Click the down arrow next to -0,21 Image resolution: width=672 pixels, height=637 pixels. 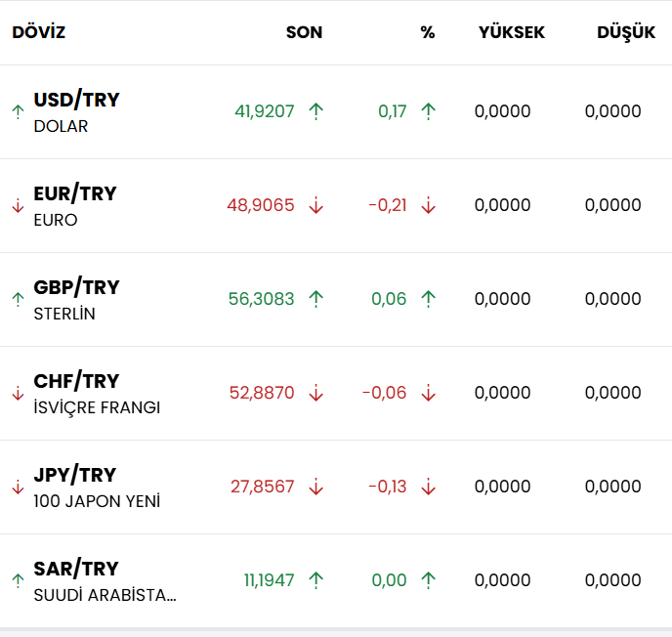(x=428, y=205)
